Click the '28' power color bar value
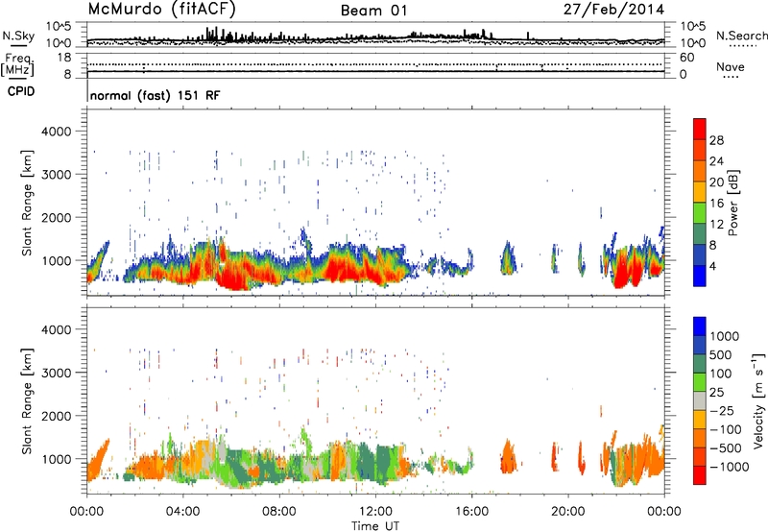 tap(716, 140)
